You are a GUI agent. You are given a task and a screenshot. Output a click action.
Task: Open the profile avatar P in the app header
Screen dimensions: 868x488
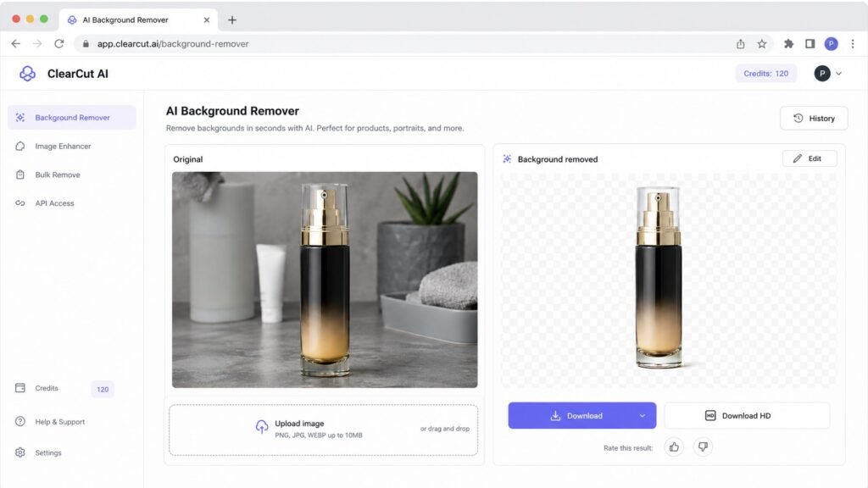click(822, 74)
